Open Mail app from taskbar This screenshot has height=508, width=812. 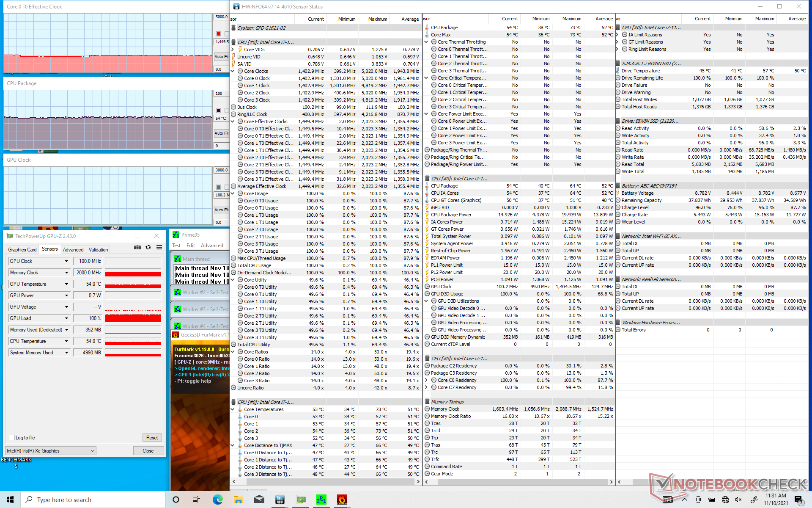click(x=259, y=500)
